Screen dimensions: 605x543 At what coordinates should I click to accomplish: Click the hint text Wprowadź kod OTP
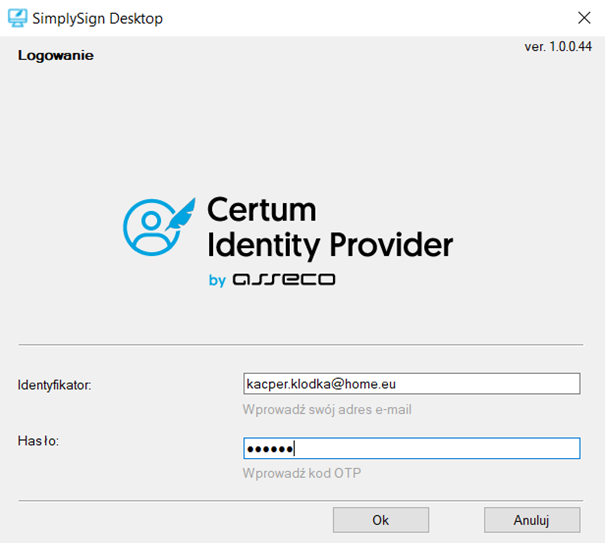(302, 473)
